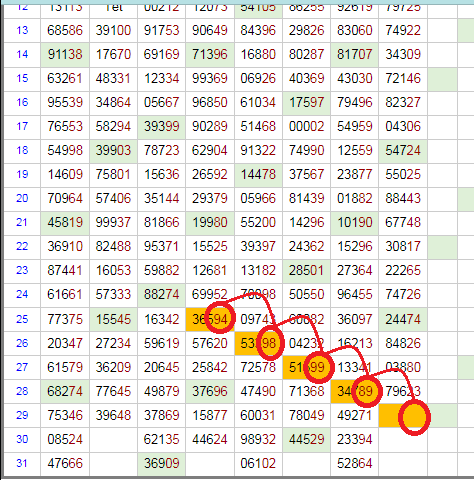The width and height of the screenshot is (474, 480).
Task: Click cell 36594 highlighted in row 25
Action: 210,319
